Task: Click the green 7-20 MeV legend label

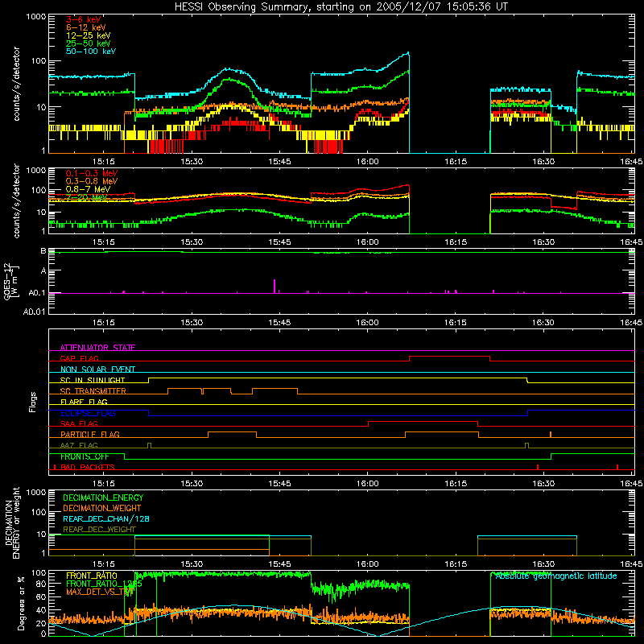Action: click(86, 197)
